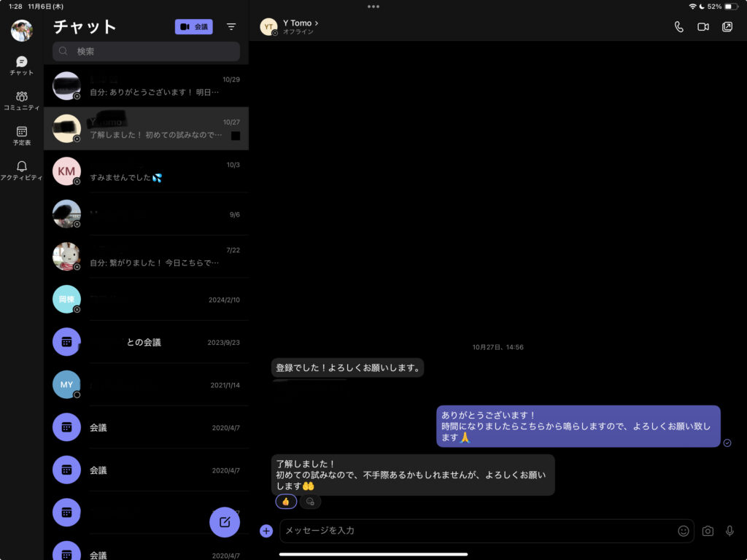
Task: Open chat in new window icon
Action: 727,27
